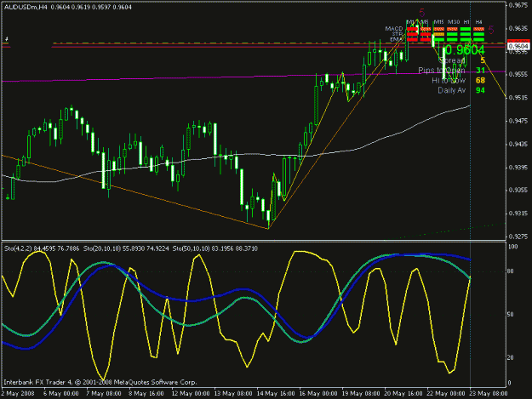
Task: Click the M15 timeframe column header
Action: [438, 22]
